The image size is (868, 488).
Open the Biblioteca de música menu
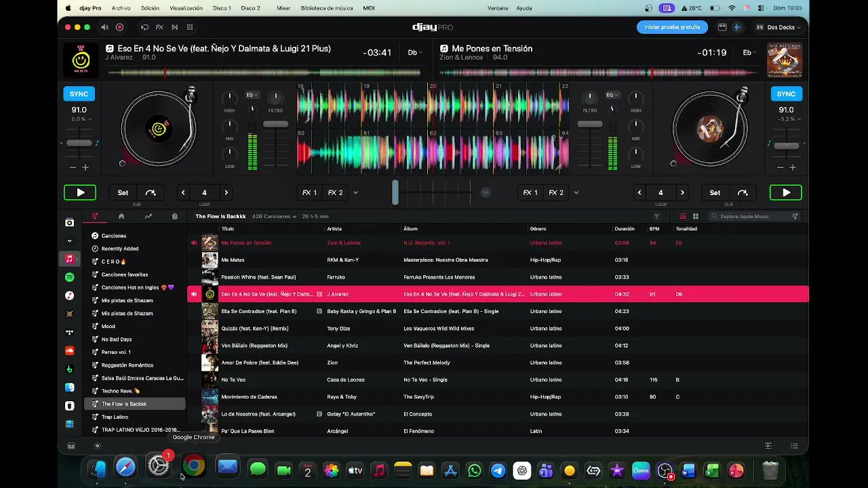pyautogui.click(x=327, y=8)
